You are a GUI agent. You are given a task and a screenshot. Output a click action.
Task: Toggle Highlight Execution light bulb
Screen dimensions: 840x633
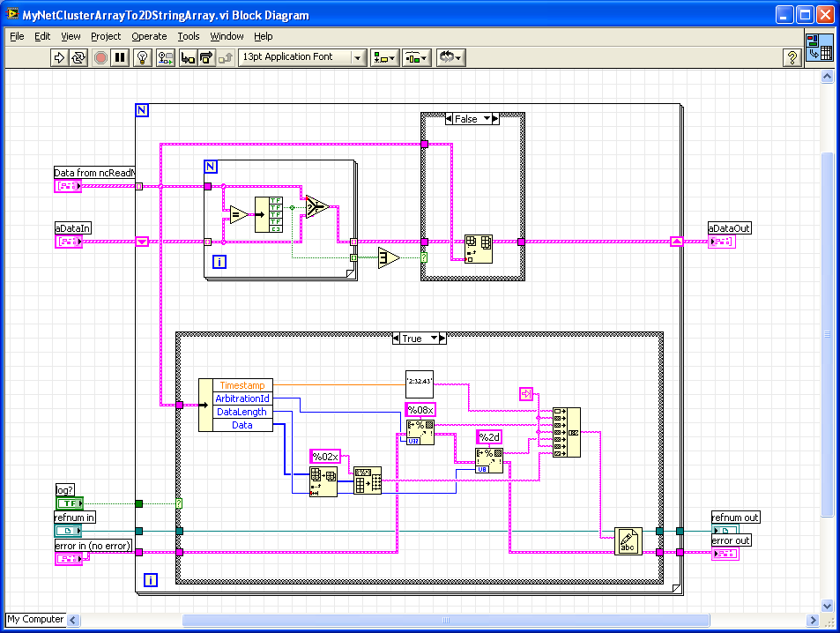pyautogui.click(x=141, y=57)
